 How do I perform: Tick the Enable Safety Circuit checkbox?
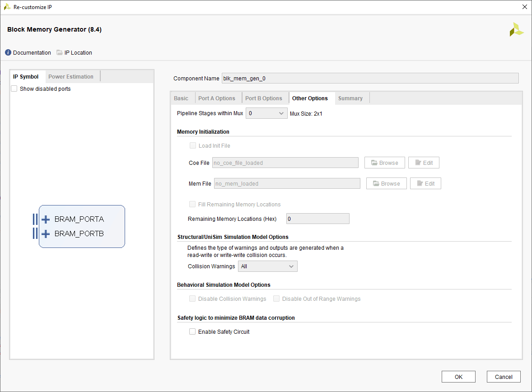point(192,332)
